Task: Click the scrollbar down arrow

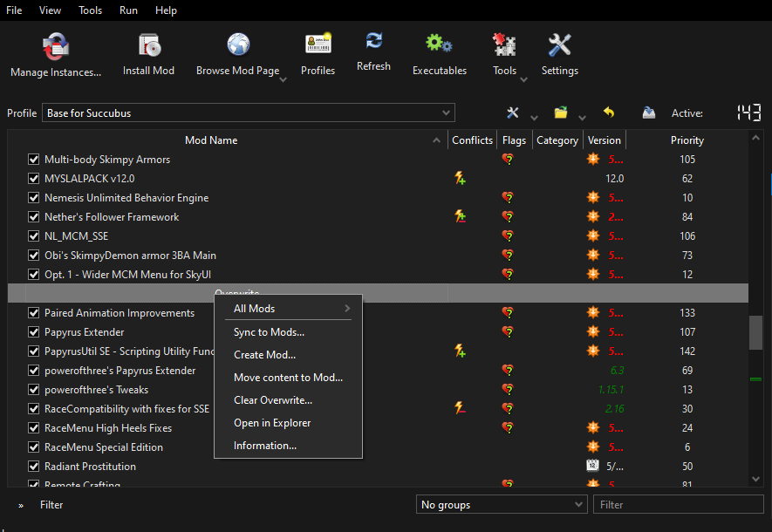Action: [x=755, y=479]
